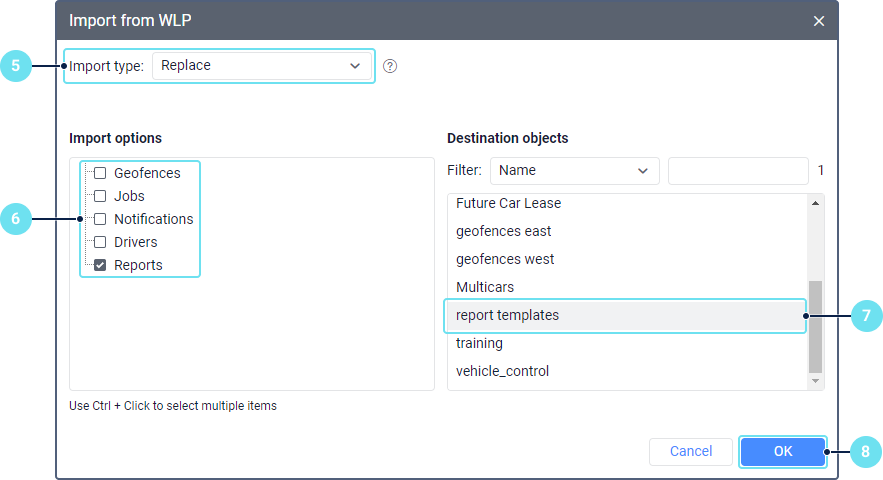Select the report templates item
The image size is (883, 480).
(507, 315)
